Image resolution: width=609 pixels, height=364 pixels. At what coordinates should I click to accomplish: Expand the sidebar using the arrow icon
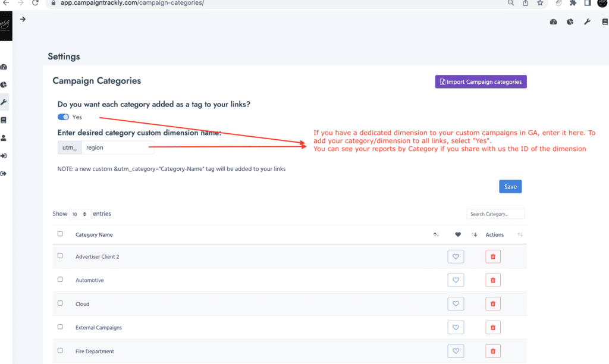[x=23, y=19]
